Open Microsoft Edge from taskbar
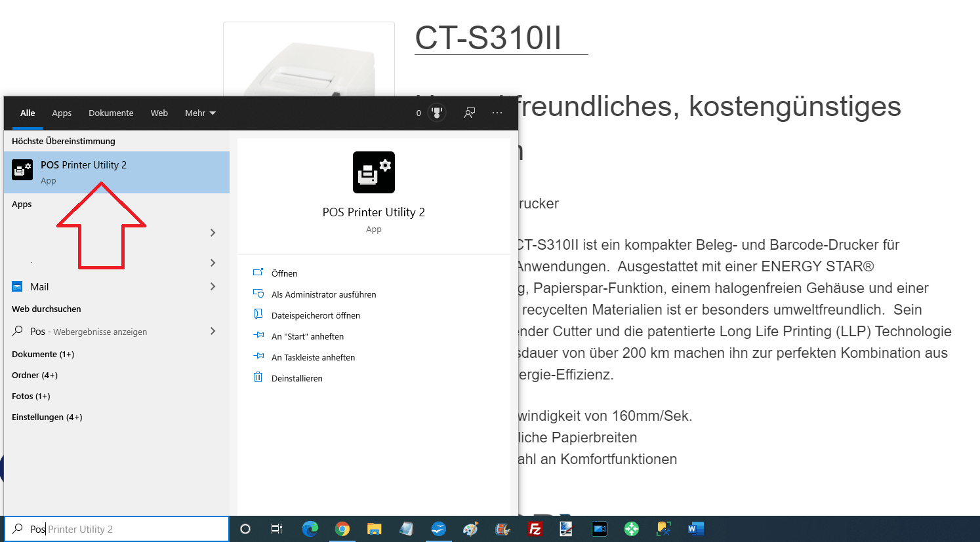980x542 pixels. click(310, 529)
